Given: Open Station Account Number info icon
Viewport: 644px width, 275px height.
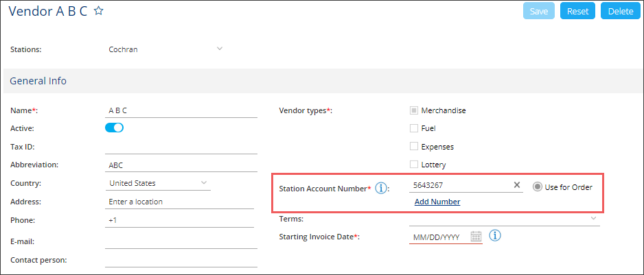Looking at the screenshot, I should click(x=381, y=189).
